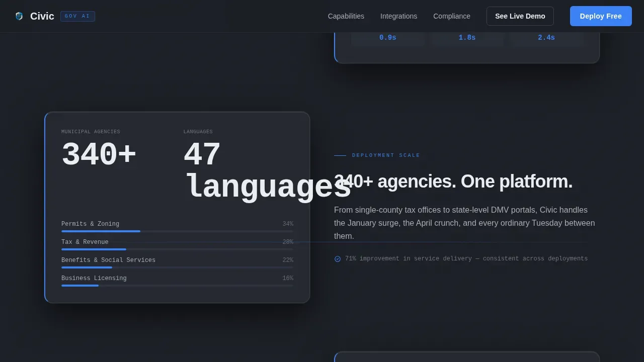
Task: Click the 28% value
Action: point(288,242)
